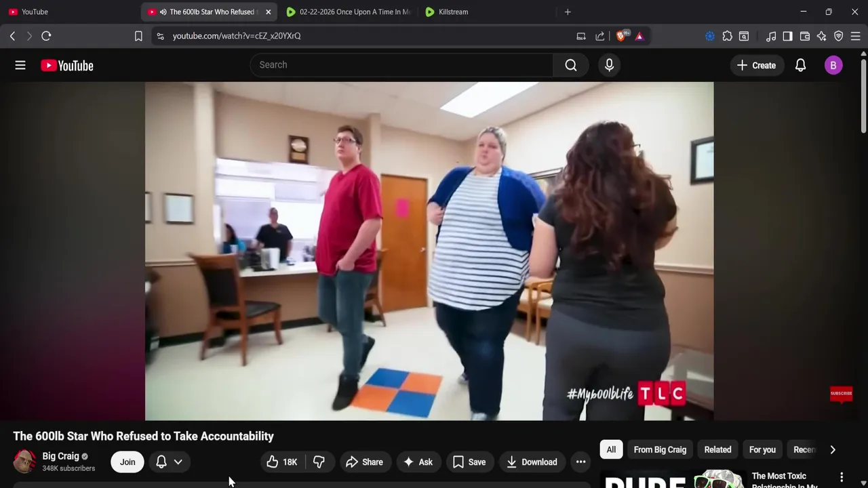Click the video player to pause playback
The image size is (868, 488).
click(x=429, y=251)
